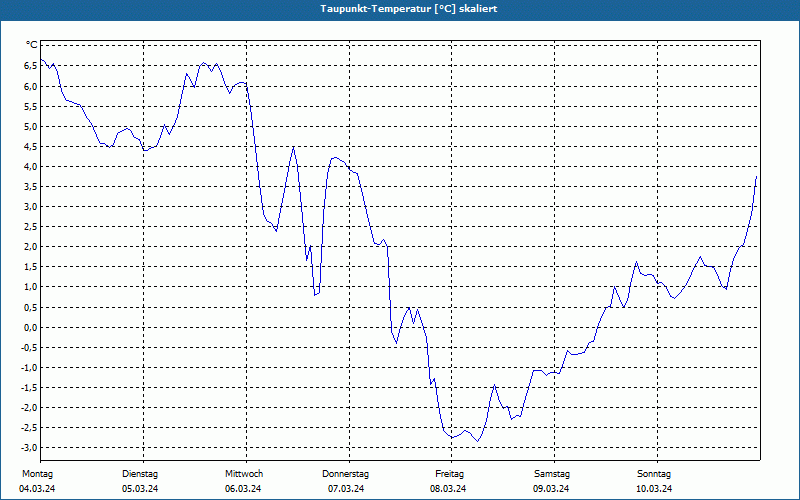Click the 10.03.24 date label
The height and width of the screenshot is (500, 800).
click(x=654, y=489)
